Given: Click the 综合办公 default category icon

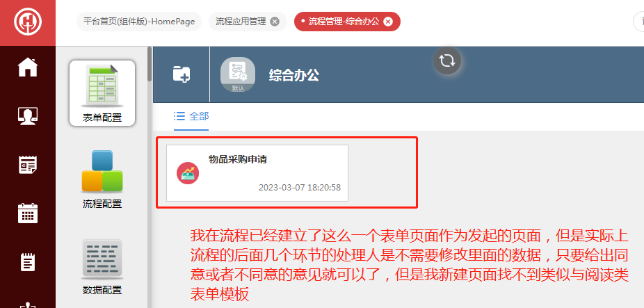Looking at the screenshot, I should coord(238,74).
